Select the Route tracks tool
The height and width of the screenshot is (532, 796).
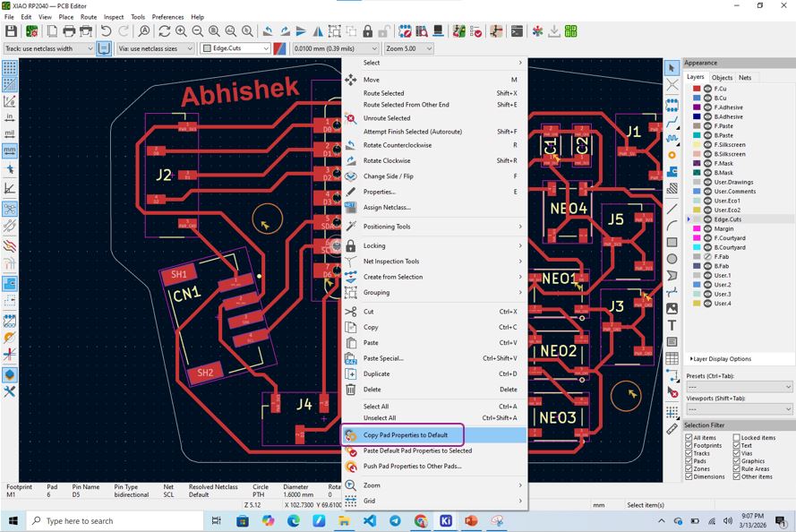(672, 123)
